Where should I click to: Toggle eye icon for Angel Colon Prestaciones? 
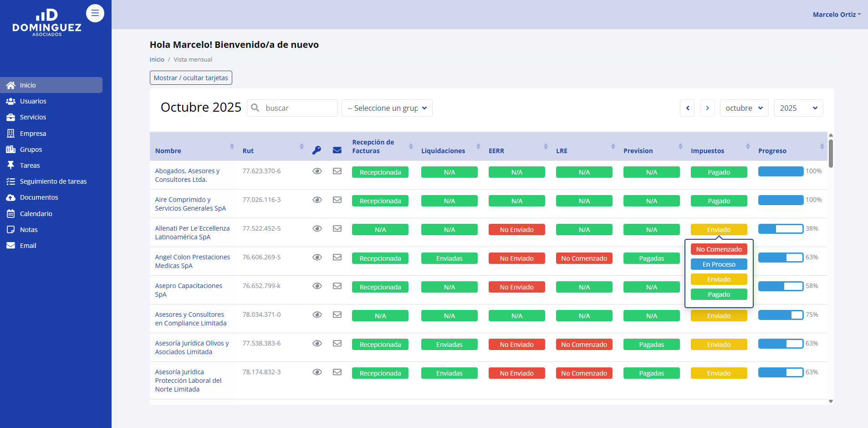click(x=317, y=258)
